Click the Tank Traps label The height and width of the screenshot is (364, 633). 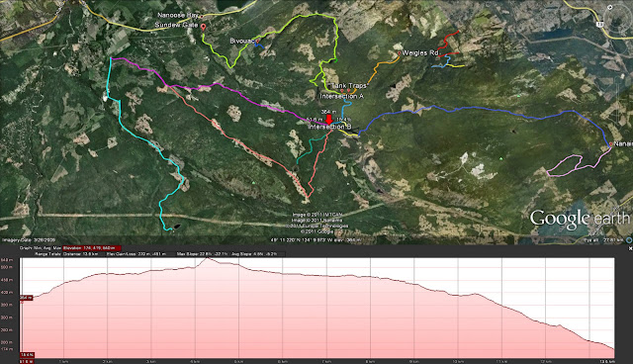349,85
